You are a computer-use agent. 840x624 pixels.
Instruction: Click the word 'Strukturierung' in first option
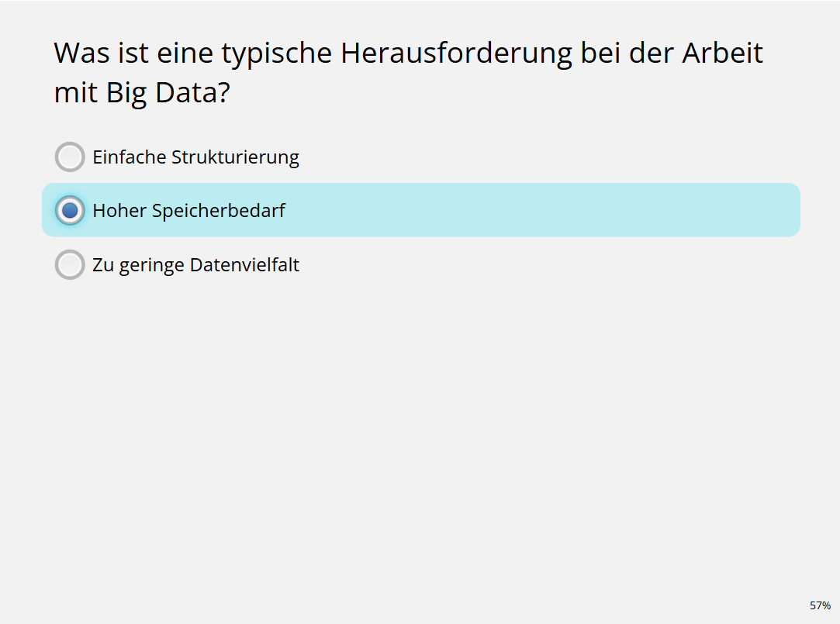[x=235, y=157]
